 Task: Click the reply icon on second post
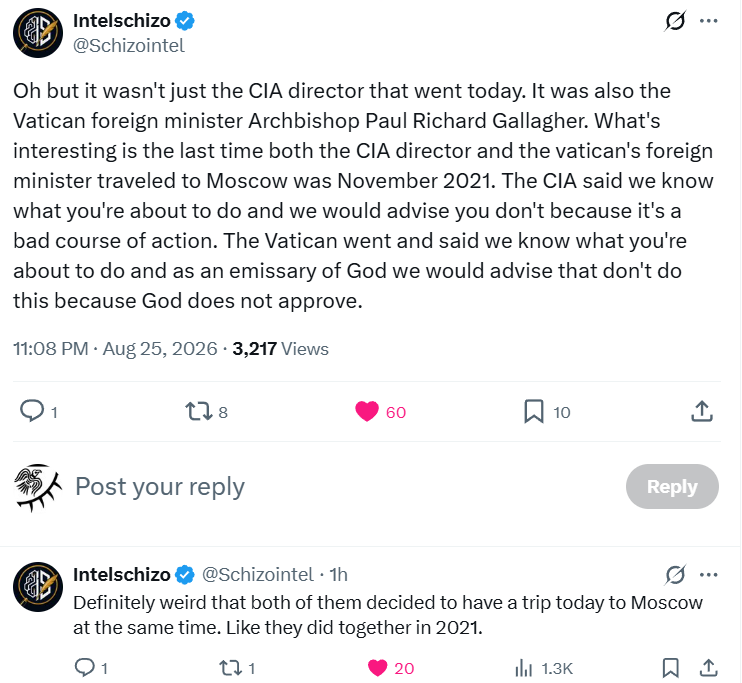[x=85, y=667]
